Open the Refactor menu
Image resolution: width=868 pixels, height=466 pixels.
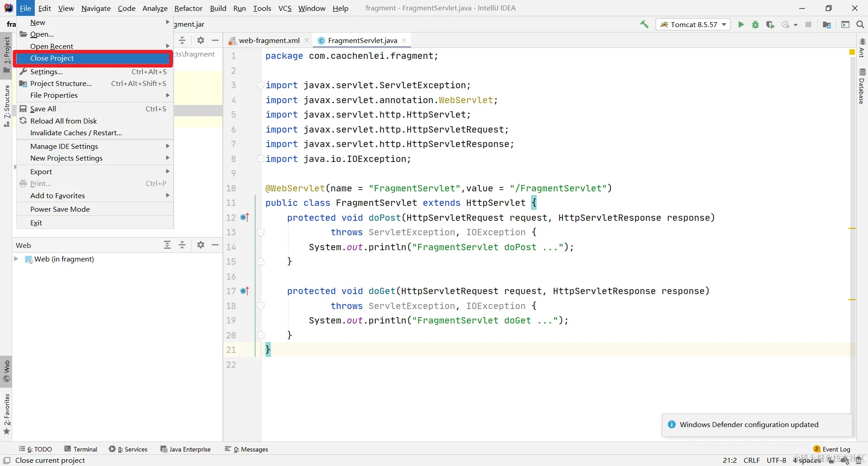click(x=188, y=8)
